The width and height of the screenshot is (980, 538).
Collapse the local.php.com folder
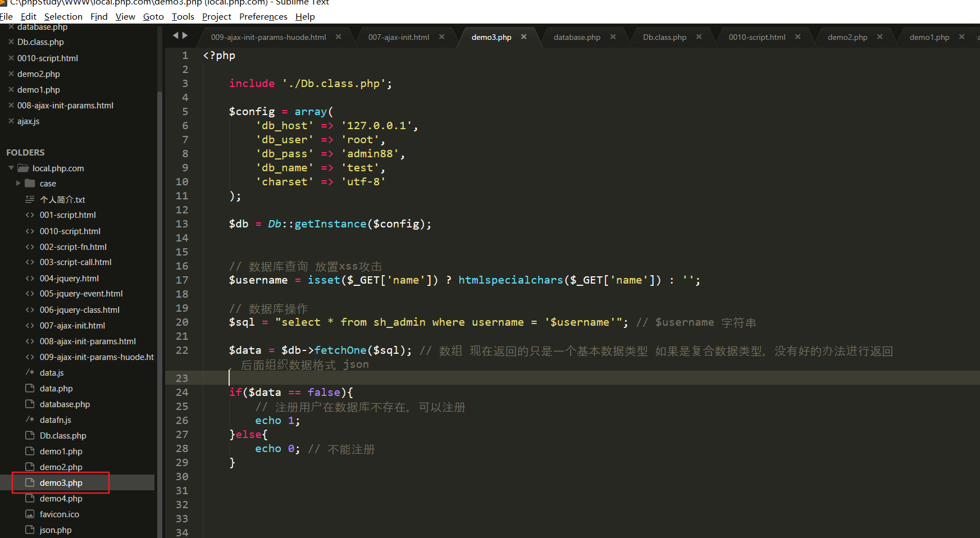[11, 168]
